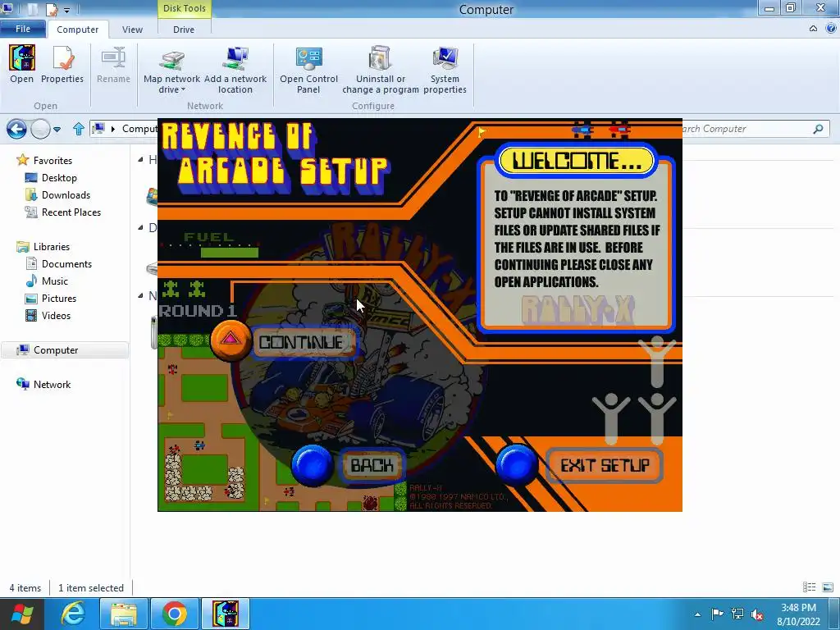Switch to the Drive ribbon tab
840x630 pixels.
(x=184, y=30)
